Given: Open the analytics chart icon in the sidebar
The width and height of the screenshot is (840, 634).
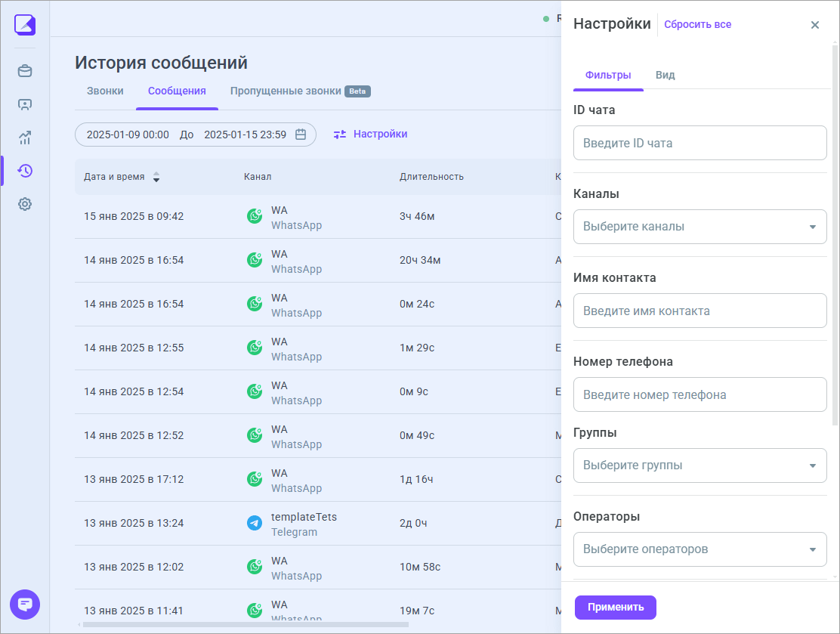Looking at the screenshot, I should click(25, 138).
